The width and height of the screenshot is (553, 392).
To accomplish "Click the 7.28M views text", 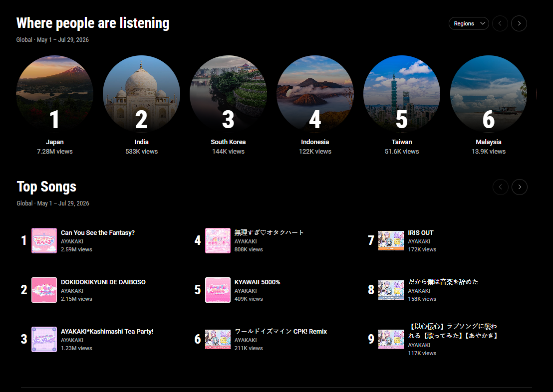I will pyautogui.click(x=55, y=152).
